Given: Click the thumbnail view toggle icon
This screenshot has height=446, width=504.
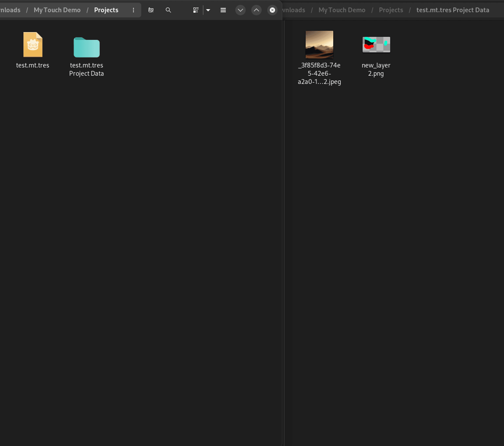Looking at the screenshot, I should [196, 9].
